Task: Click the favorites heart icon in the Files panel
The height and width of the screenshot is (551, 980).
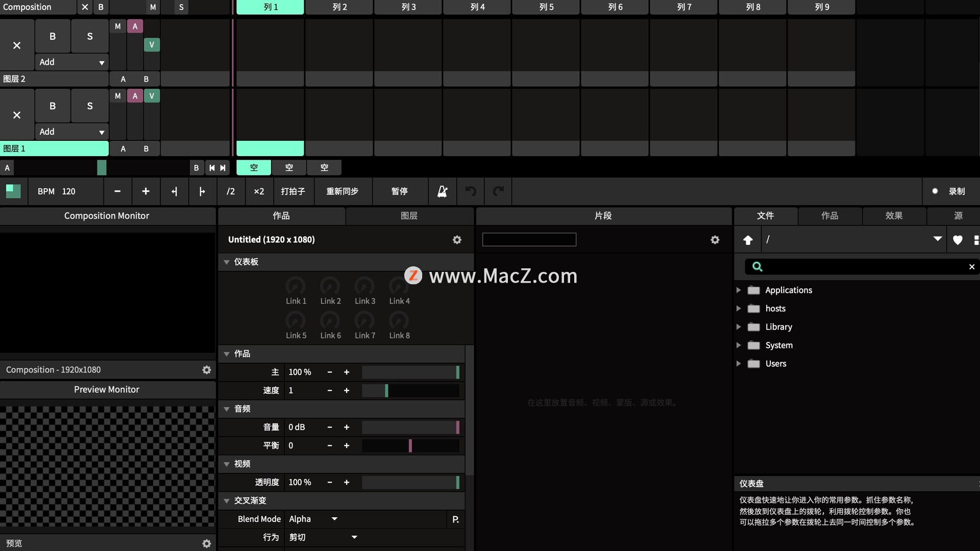Action: tap(958, 240)
